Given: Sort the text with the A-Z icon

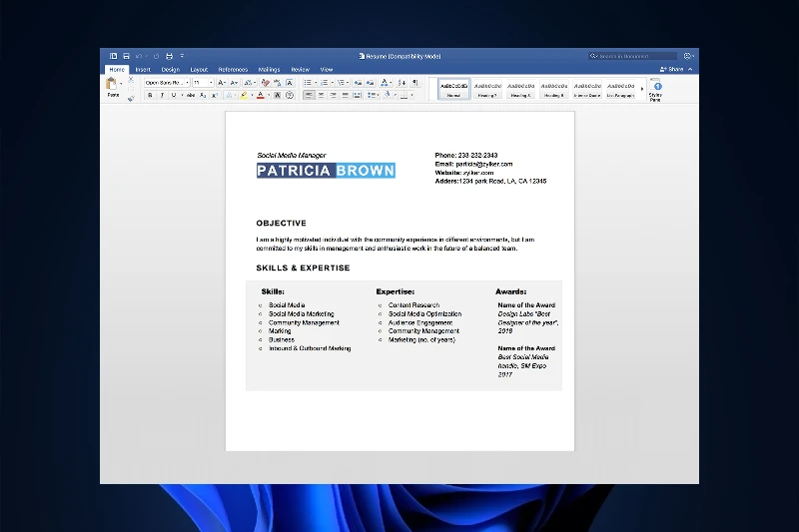Looking at the screenshot, I should [401, 83].
